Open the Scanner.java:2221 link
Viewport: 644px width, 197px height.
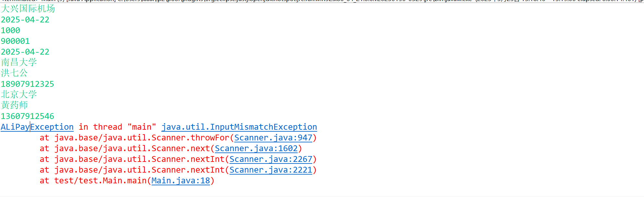(271, 170)
